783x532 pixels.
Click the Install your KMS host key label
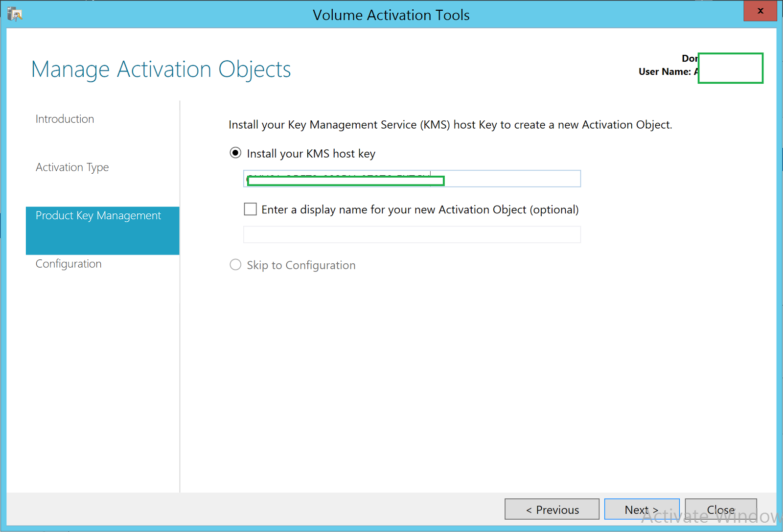click(311, 153)
